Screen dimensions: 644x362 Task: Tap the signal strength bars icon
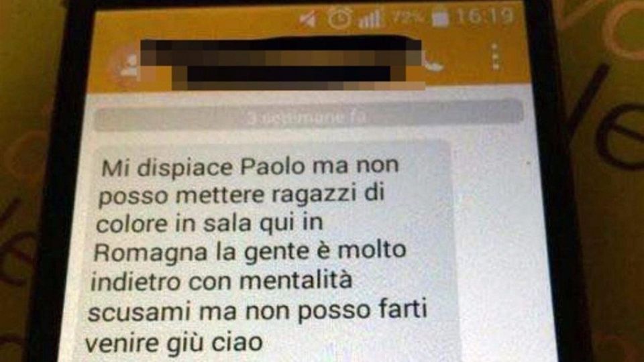pyautogui.click(x=371, y=19)
